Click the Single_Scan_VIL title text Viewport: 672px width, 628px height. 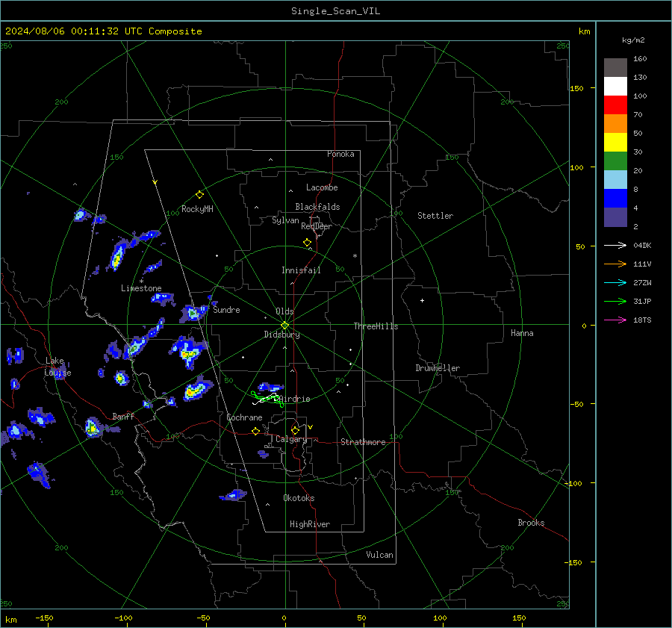[335, 11]
